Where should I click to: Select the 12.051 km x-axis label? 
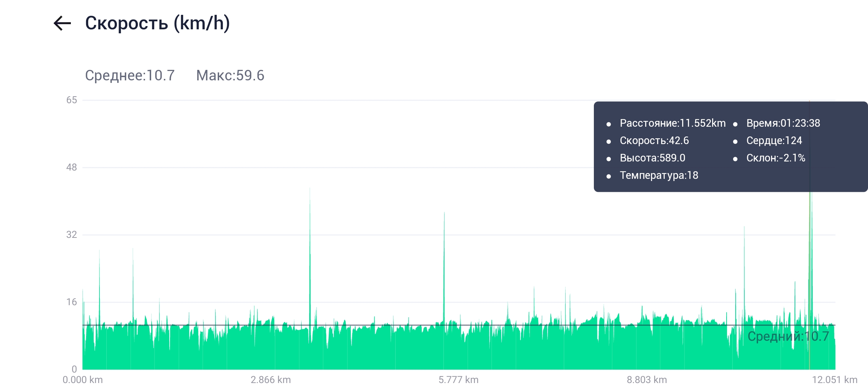point(834,380)
